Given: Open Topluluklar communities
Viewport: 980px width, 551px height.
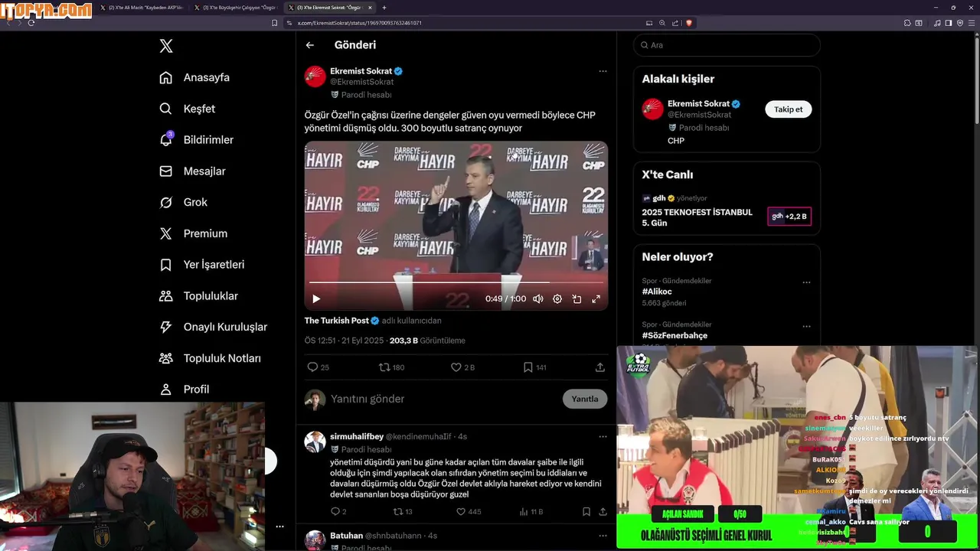Looking at the screenshot, I should point(198,296).
